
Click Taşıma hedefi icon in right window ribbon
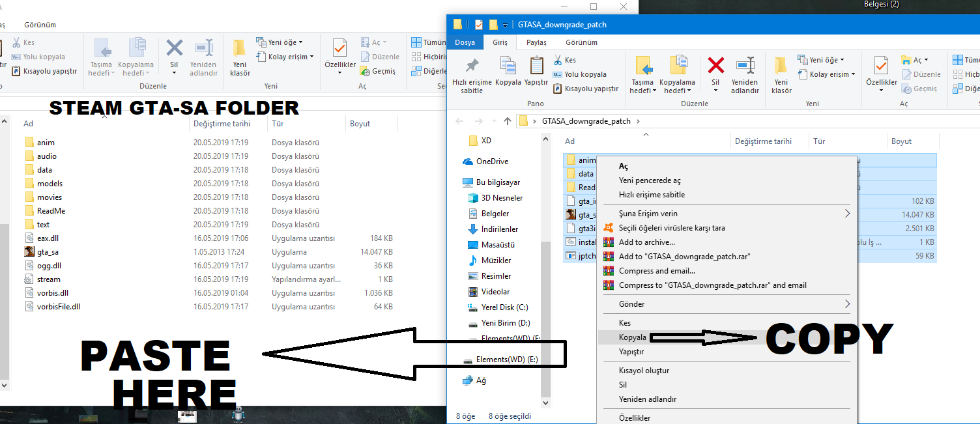point(643,66)
